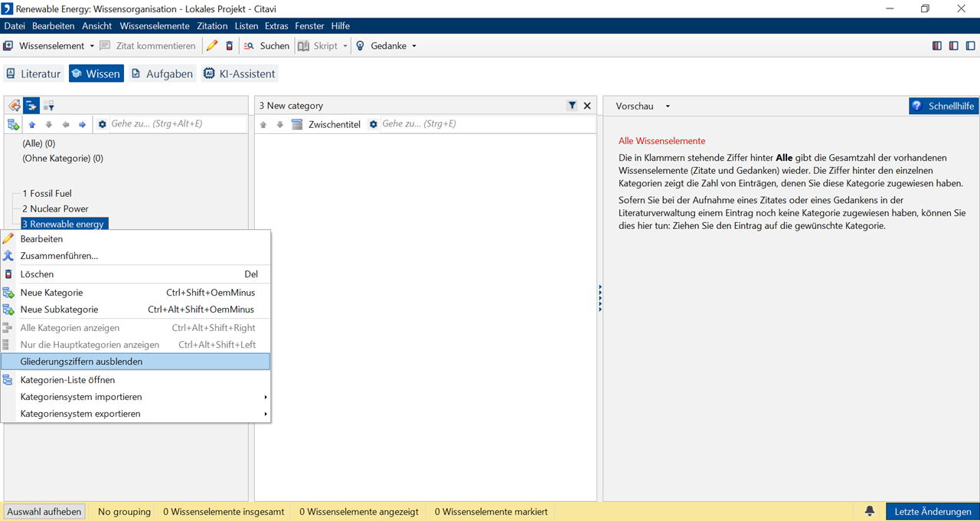Click the new category icon in left panel
The width and height of the screenshot is (980, 521).
click(x=13, y=125)
